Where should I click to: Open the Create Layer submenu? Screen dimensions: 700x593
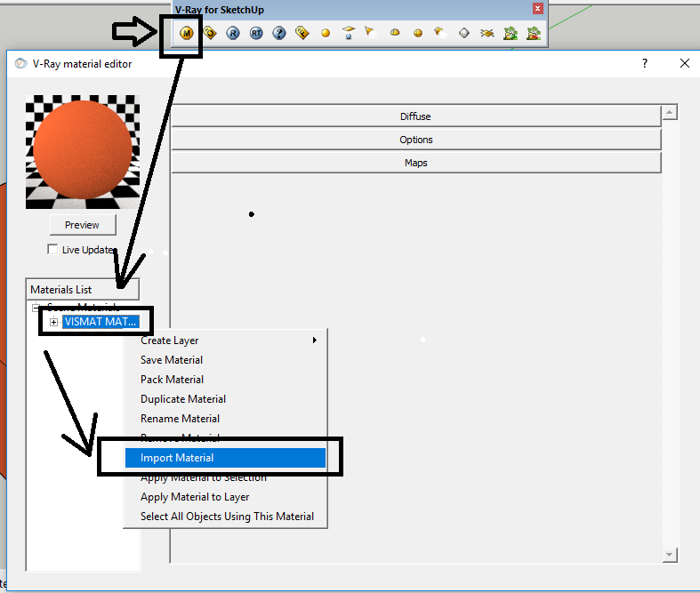(225, 341)
